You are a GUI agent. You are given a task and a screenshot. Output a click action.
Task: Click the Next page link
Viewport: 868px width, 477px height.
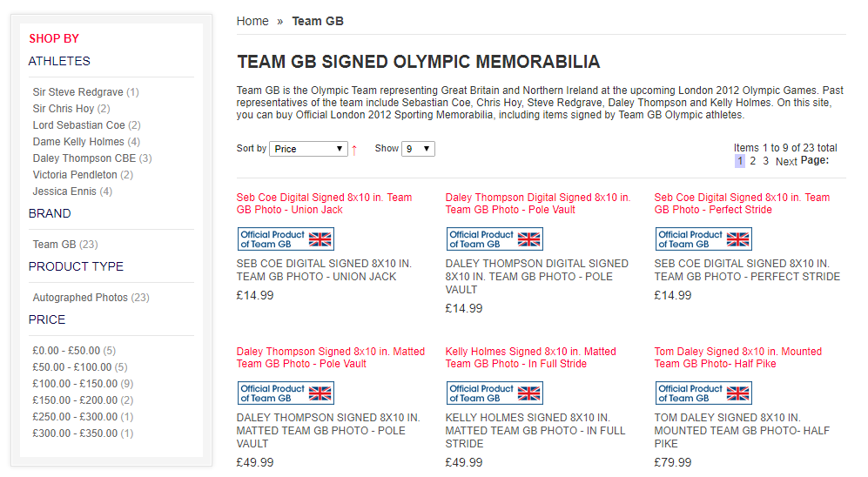786,161
